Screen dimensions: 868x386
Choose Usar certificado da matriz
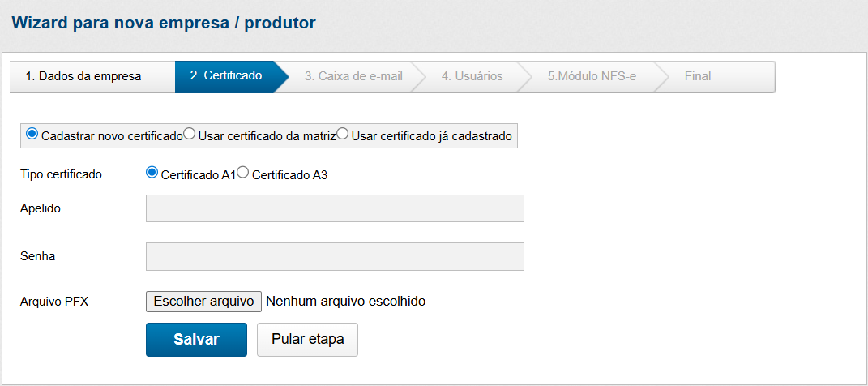click(190, 135)
